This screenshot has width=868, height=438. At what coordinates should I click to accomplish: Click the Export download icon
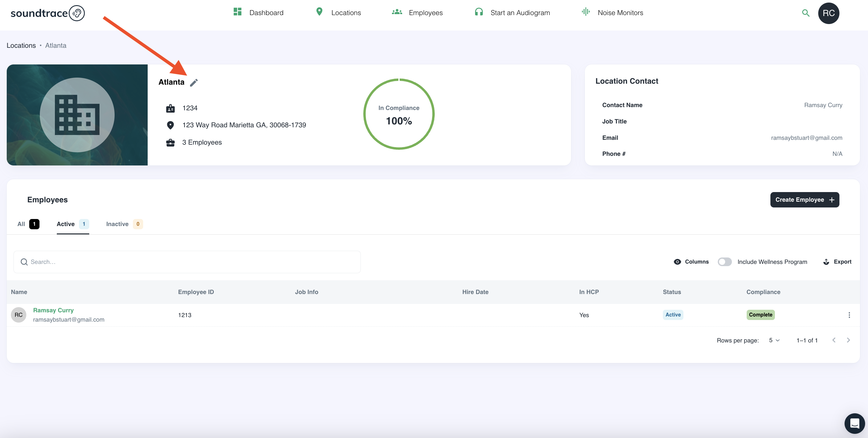click(826, 262)
